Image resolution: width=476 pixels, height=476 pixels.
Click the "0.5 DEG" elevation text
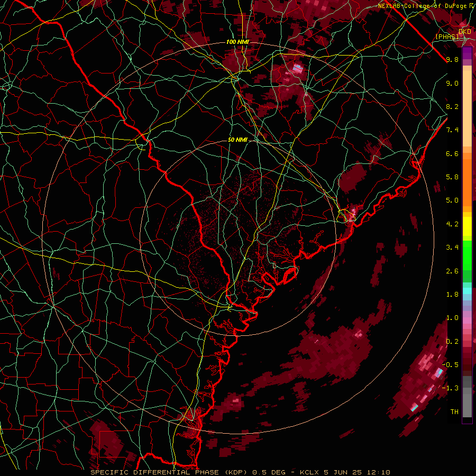point(269,472)
